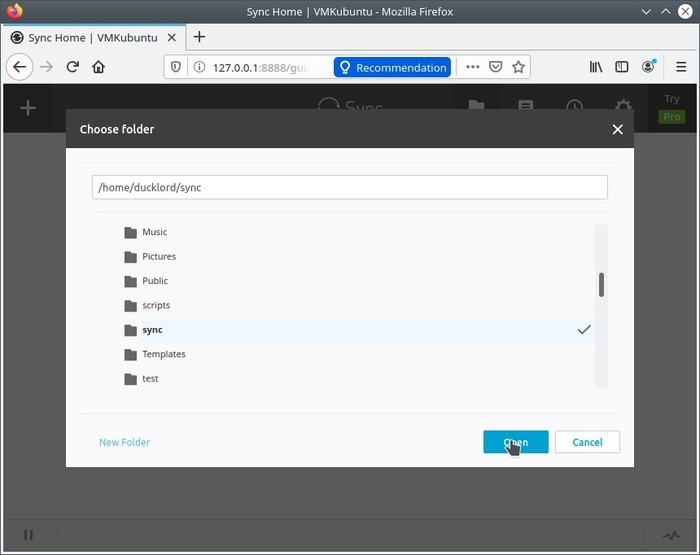Close the Choose folder dialog

617,129
